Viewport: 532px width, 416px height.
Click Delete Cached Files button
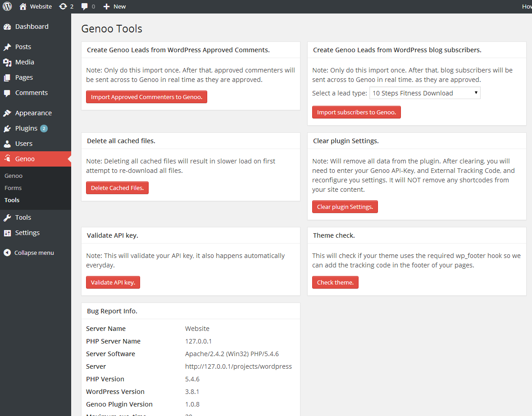tap(117, 188)
